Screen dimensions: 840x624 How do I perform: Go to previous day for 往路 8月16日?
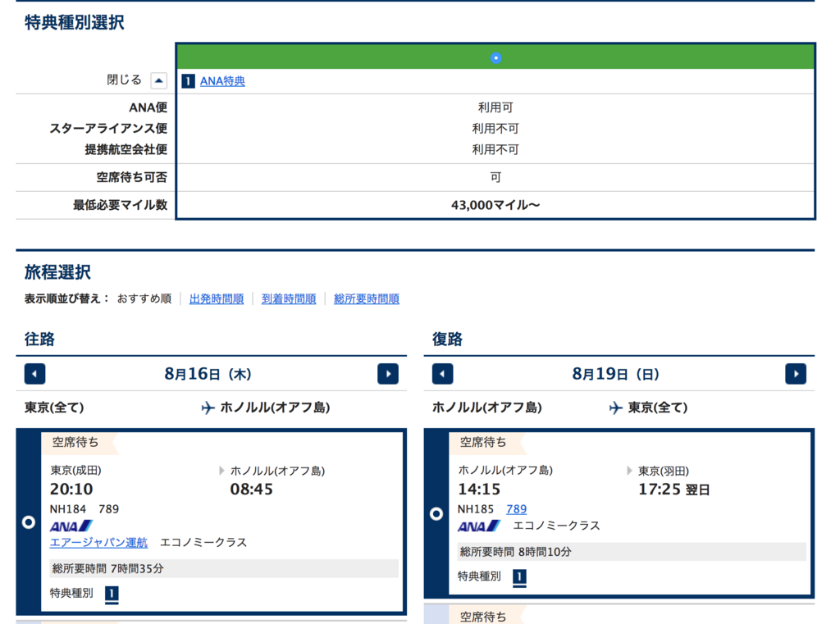(x=34, y=374)
